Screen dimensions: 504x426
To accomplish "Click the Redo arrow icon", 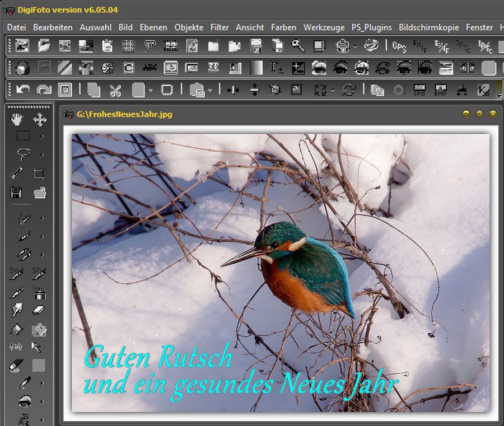I will coord(43,90).
